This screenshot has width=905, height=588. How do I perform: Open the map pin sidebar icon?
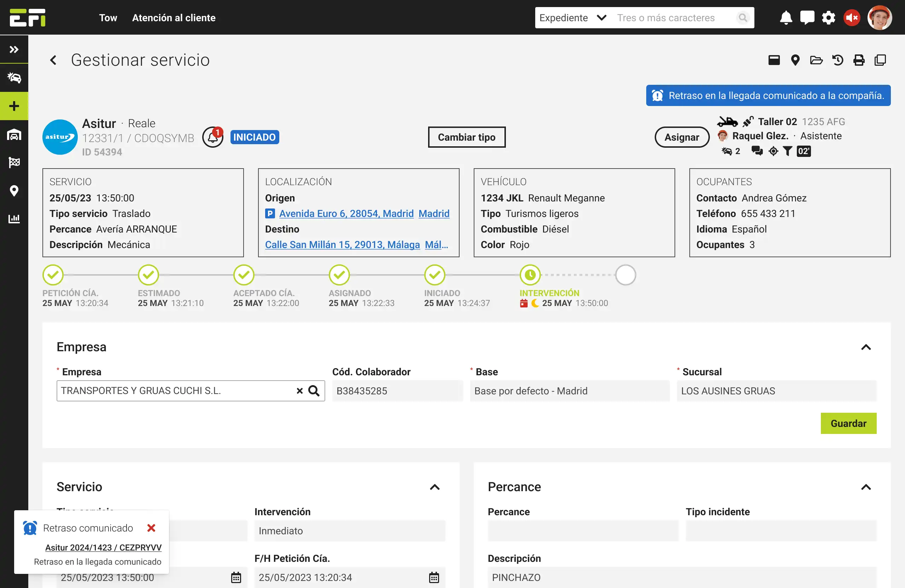point(14,190)
